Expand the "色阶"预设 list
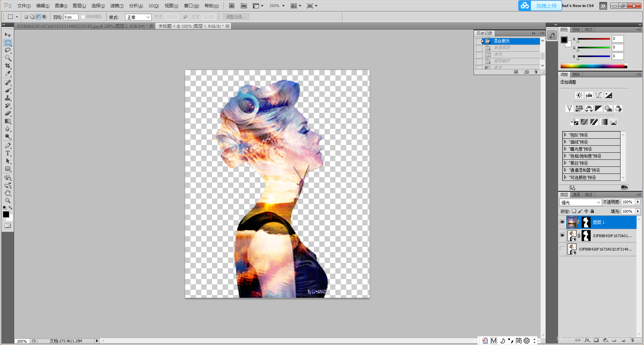 (x=565, y=135)
